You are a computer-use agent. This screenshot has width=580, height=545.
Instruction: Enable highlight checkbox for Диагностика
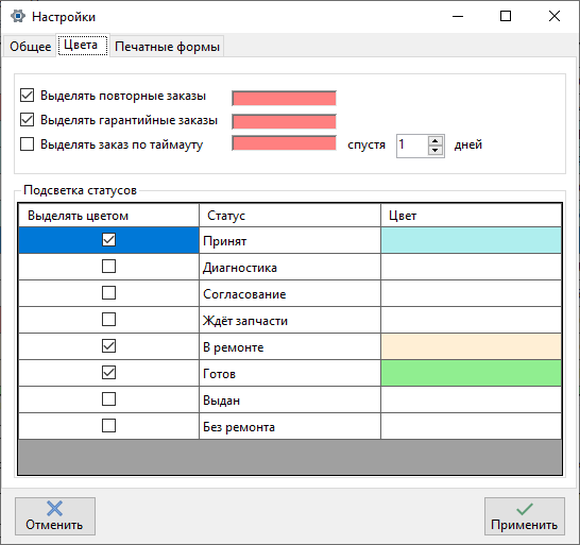[109, 266]
